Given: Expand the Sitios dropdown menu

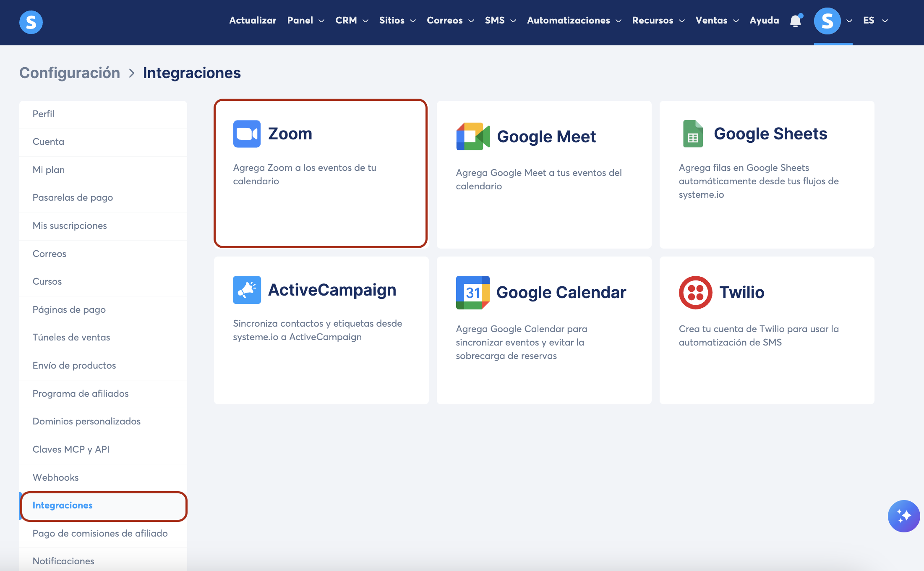Looking at the screenshot, I should pos(398,21).
